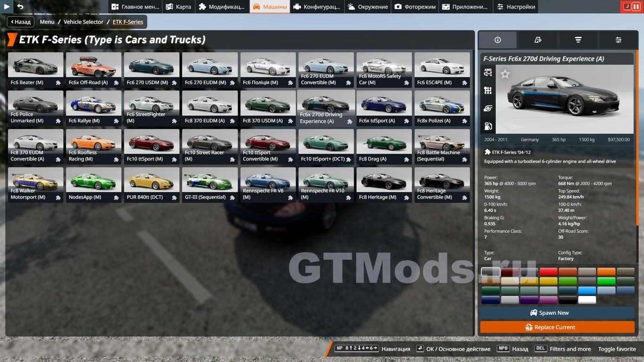Open the info tab in details panel
Image resolution: width=644 pixels, height=362 pixels.
tap(497, 40)
